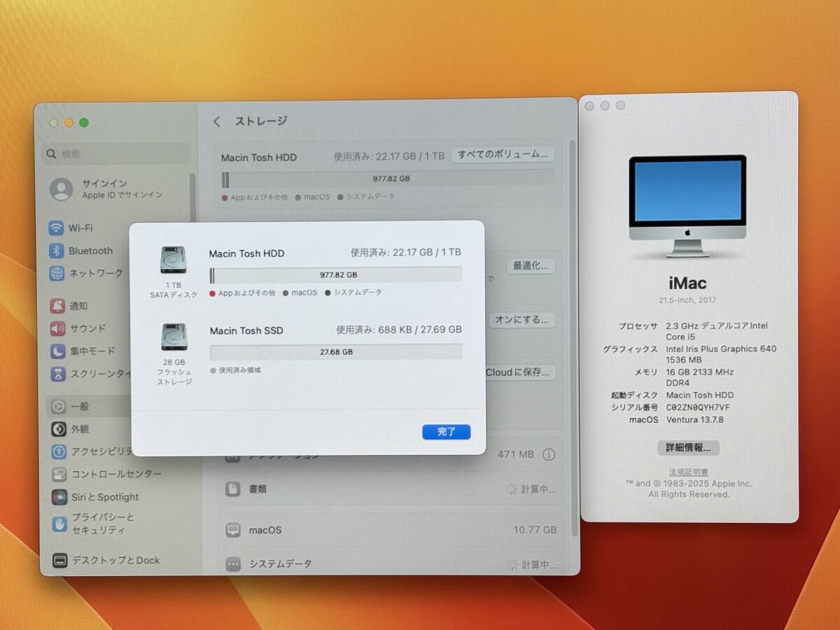
Task: Click the 10.77 GB value in macOS row
Action: pyautogui.click(x=535, y=530)
